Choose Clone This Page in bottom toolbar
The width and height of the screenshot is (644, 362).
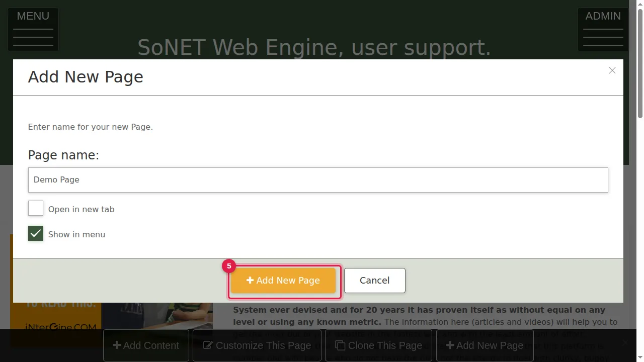pos(379,345)
